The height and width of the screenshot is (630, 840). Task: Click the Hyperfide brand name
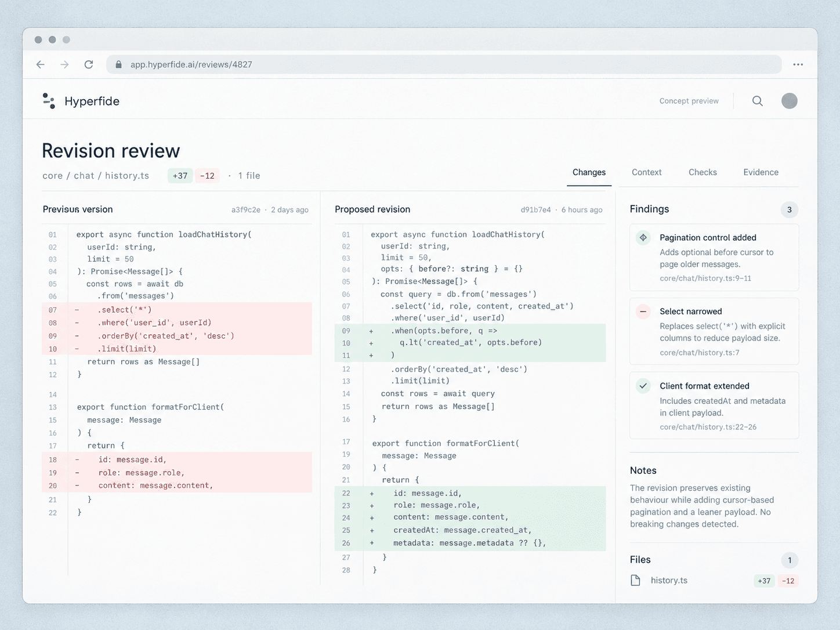(x=92, y=101)
